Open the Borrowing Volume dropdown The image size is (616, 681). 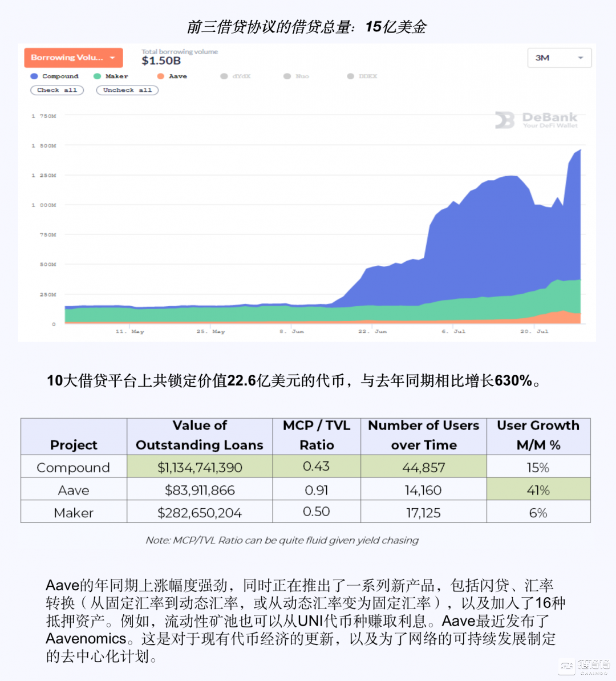point(74,58)
